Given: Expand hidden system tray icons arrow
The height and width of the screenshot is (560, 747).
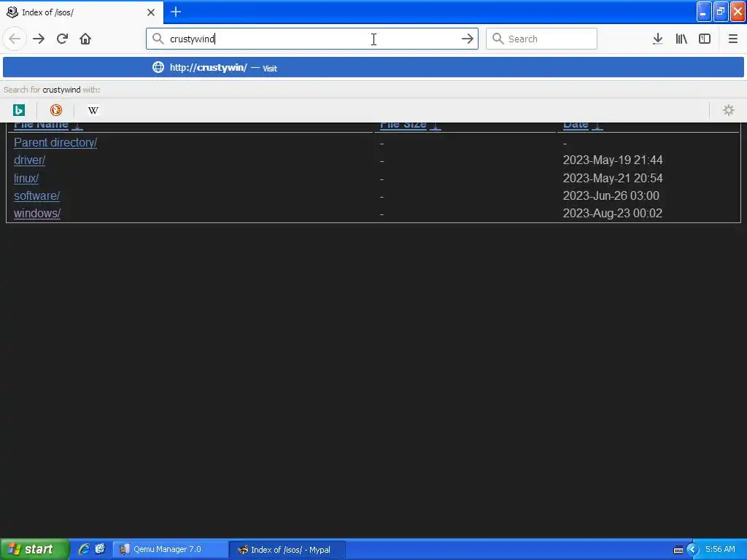Looking at the screenshot, I should pyautogui.click(x=693, y=550).
